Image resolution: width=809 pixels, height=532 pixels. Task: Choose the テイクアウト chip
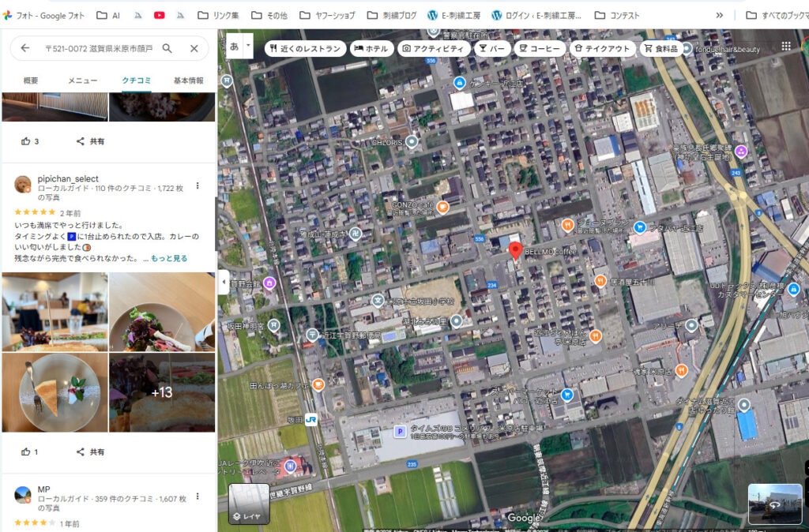point(602,48)
